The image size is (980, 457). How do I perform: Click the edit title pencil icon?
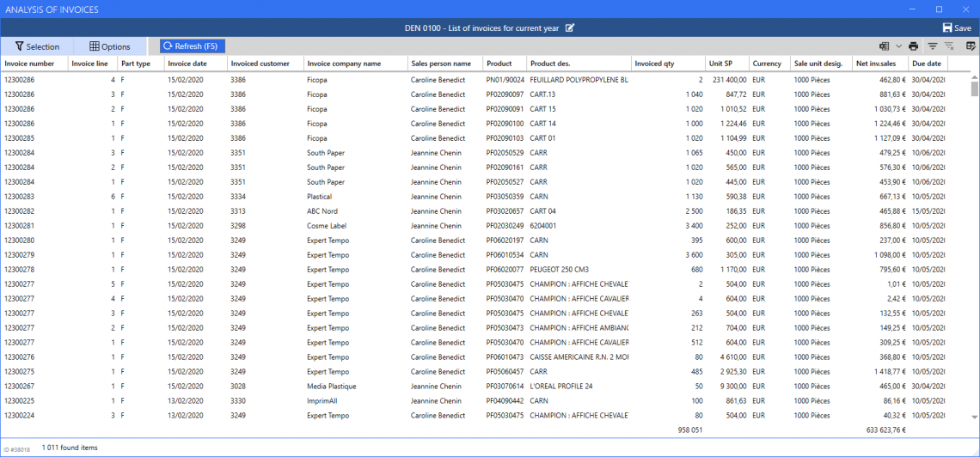569,28
